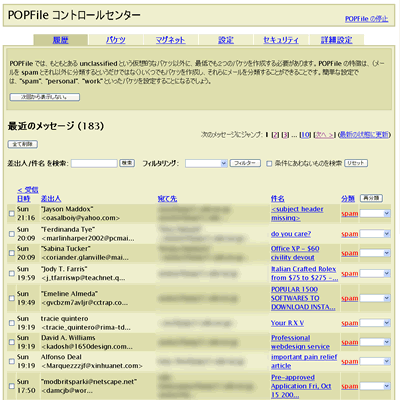Open reclassify dropdown for modbritsparki@netscape.net row
400x400 pixels.
tap(375, 386)
